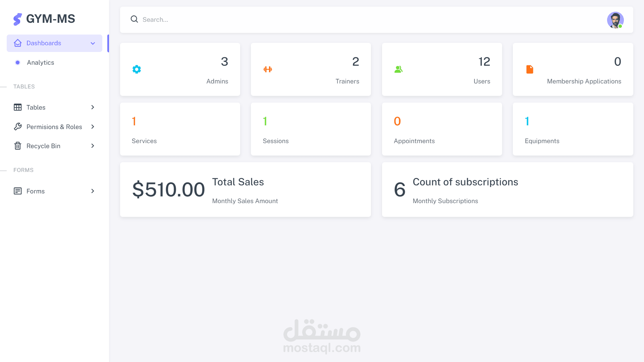Screen dimensions: 644x362
Task: Click the Membership Applications file icon
Action: pyautogui.click(x=530, y=69)
